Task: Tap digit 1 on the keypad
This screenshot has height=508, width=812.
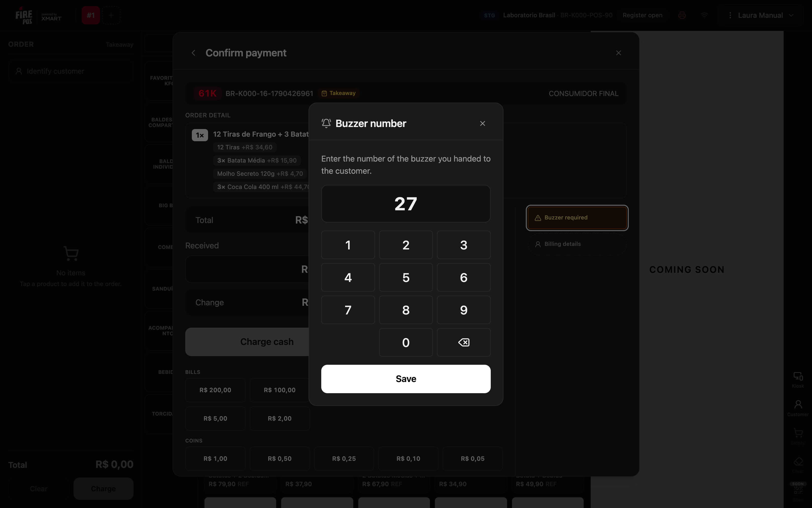Action: [348, 245]
